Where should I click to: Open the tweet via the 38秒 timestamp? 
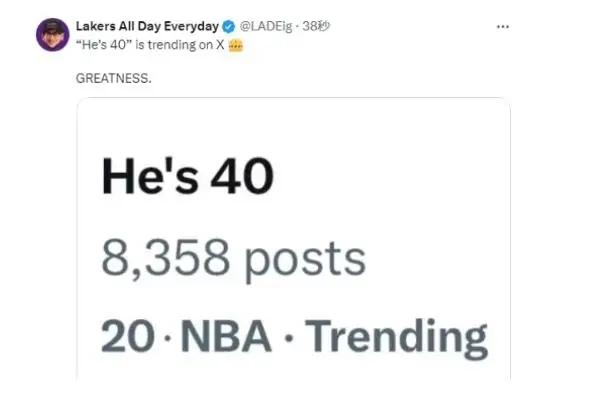pos(316,26)
